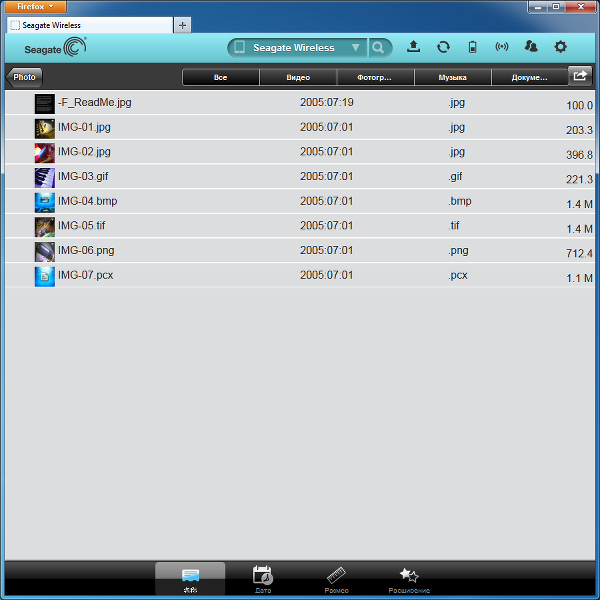Click the .pcx extension cell

[458, 275]
